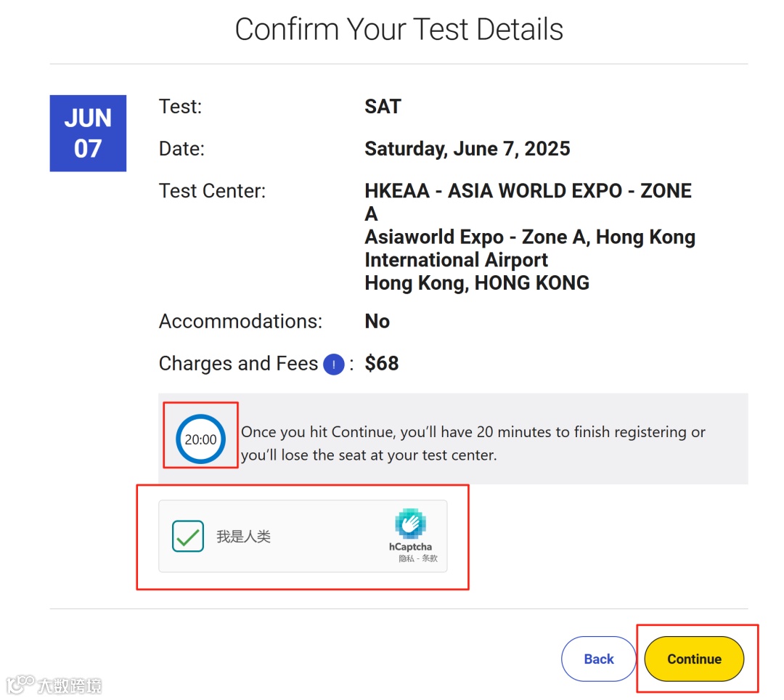This screenshot has height=700, width=784.
Task: Click the Saturday, June 7, 2025 date
Action: click(467, 149)
